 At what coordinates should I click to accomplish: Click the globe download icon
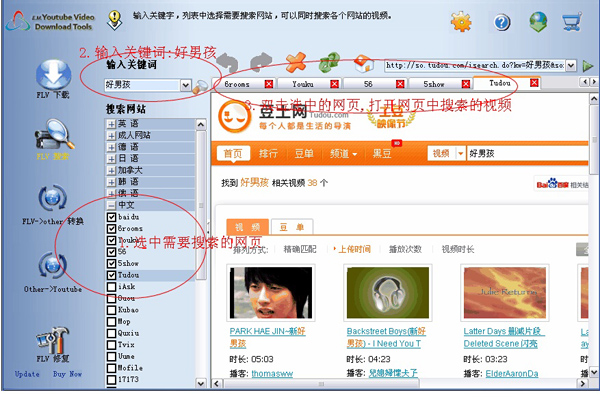click(538, 22)
